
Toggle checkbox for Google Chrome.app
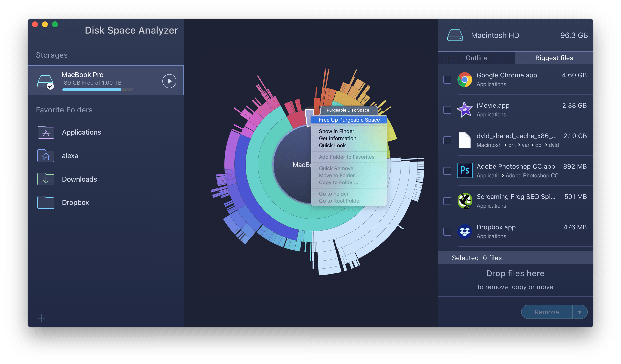tap(447, 80)
